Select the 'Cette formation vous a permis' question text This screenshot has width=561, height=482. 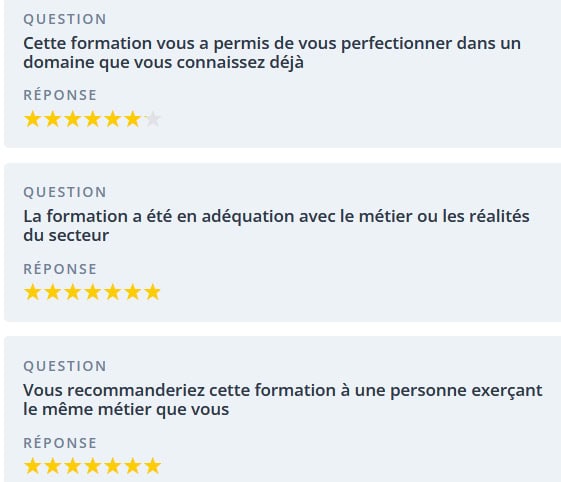tap(272, 53)
